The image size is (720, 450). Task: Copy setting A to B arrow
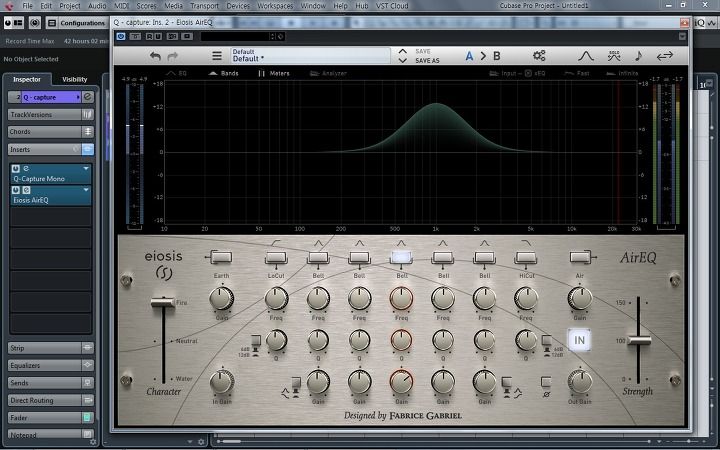click(483, 56)
